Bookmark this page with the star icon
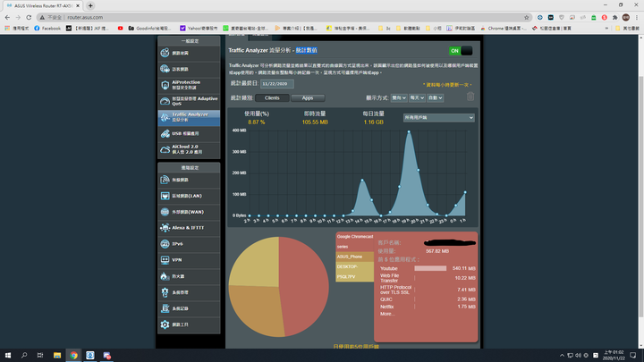The image size is (644, 362). (x=527, y=17)
